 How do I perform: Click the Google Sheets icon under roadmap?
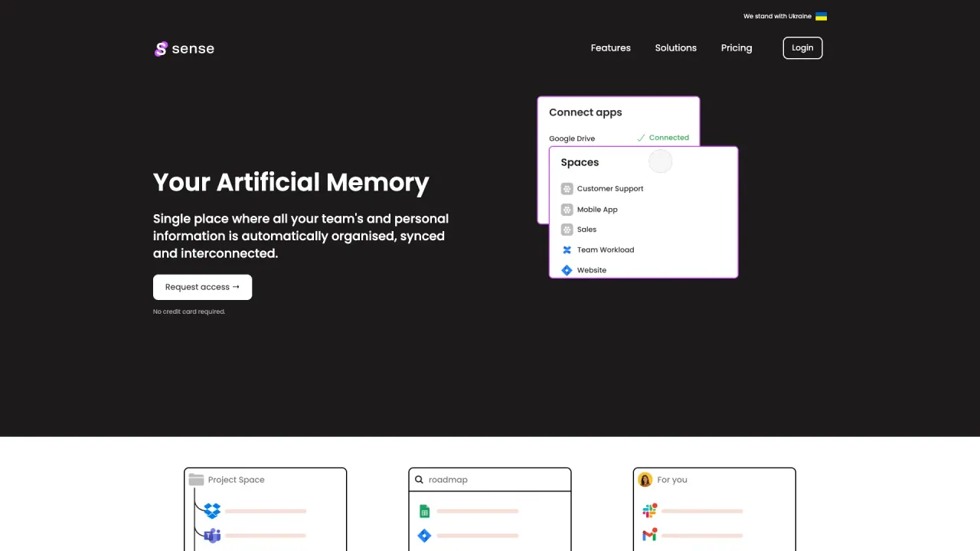pos(424,511)
